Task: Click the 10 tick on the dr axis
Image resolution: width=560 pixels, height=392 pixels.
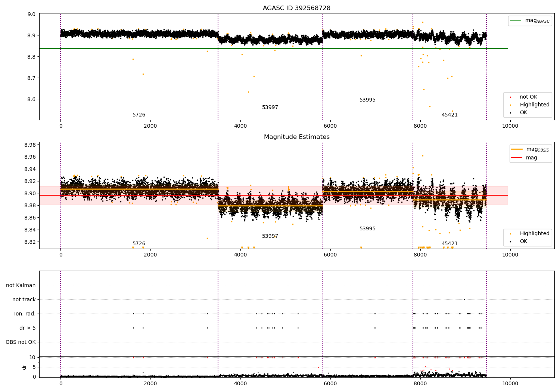Action: coord(32,358)
